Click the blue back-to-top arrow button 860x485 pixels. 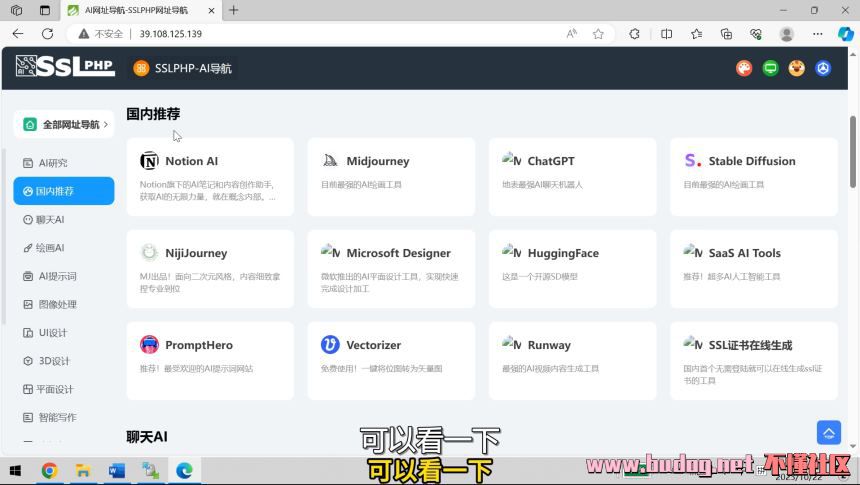(829, 432)
